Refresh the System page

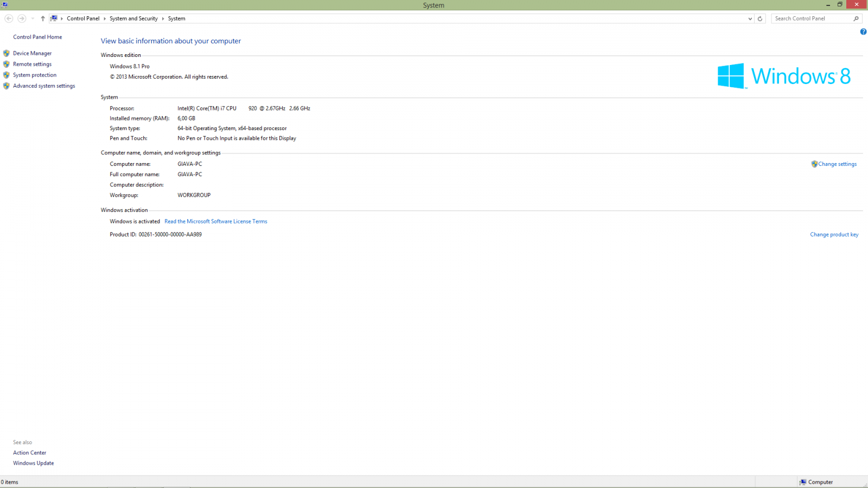tap(760, 18)
